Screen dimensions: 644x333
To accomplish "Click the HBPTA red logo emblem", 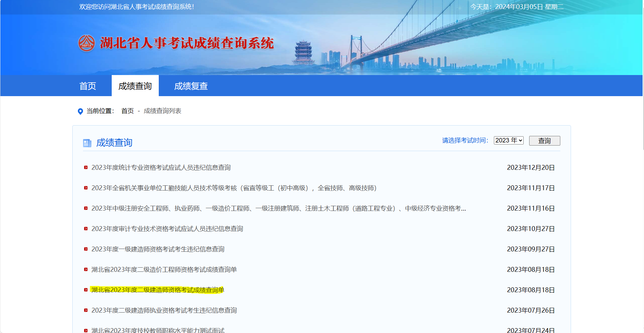I will coord(86,43).
